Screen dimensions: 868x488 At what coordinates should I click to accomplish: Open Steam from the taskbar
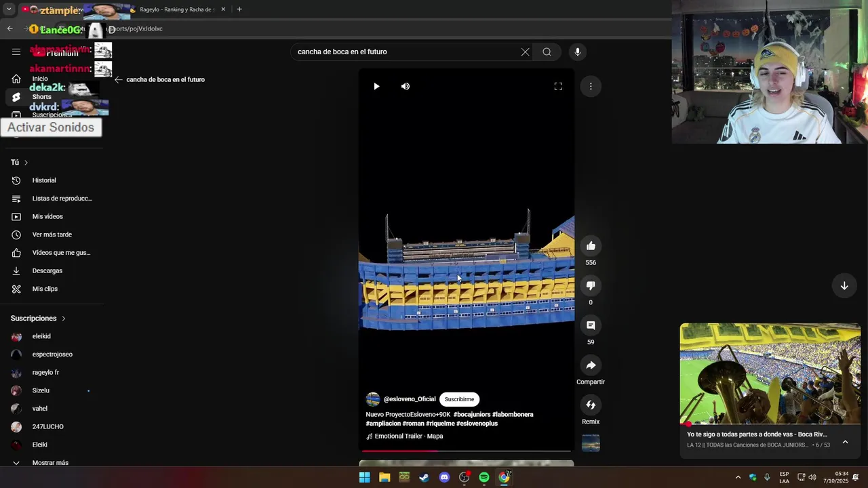pyautogui.click(x=424, y=477)
